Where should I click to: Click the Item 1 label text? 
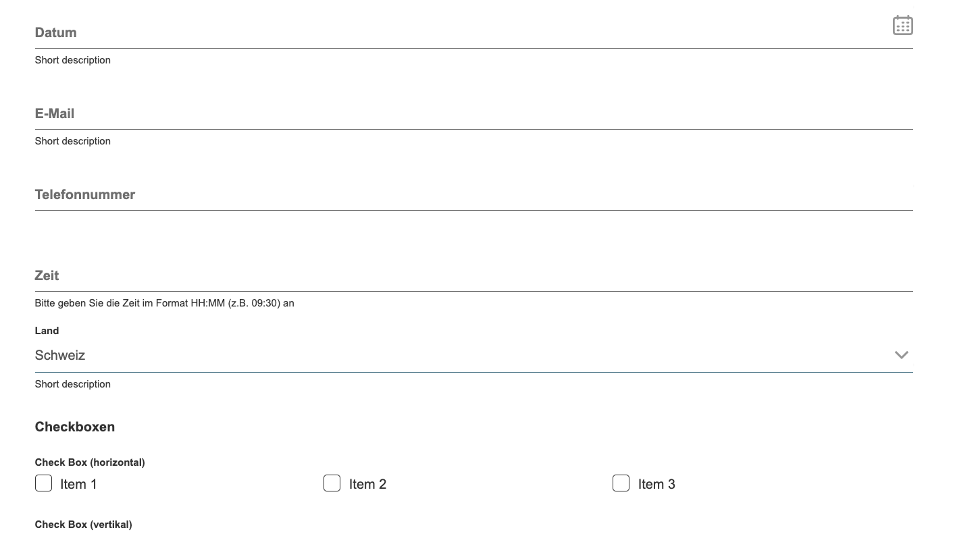(78, 484)
